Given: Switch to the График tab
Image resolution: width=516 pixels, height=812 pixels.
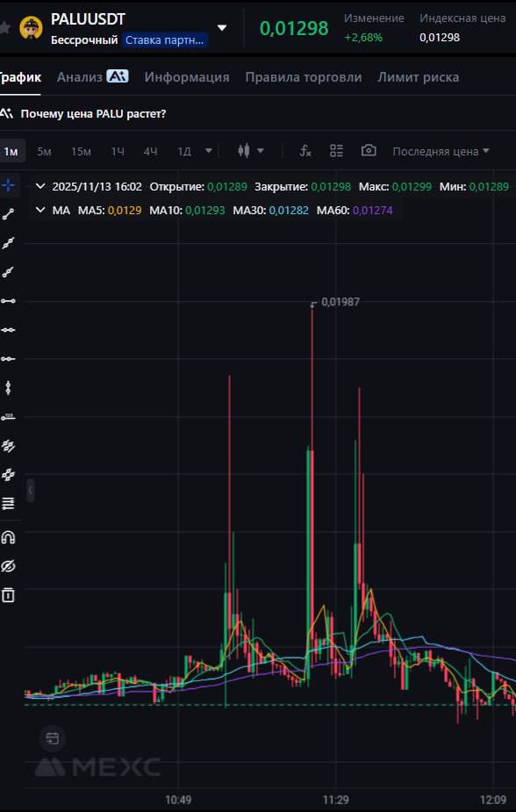Looking at the screenshot, I should pyautogui.click(x=20, y=77).
